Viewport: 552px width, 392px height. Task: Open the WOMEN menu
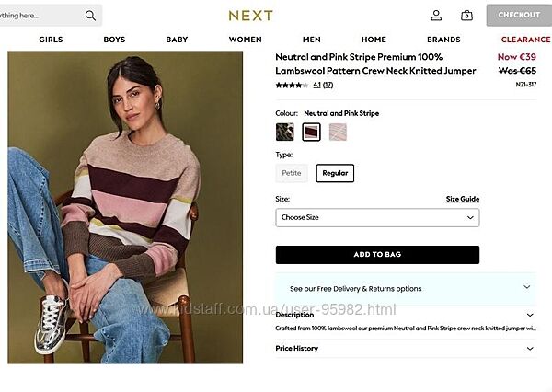tap(245, 40)
